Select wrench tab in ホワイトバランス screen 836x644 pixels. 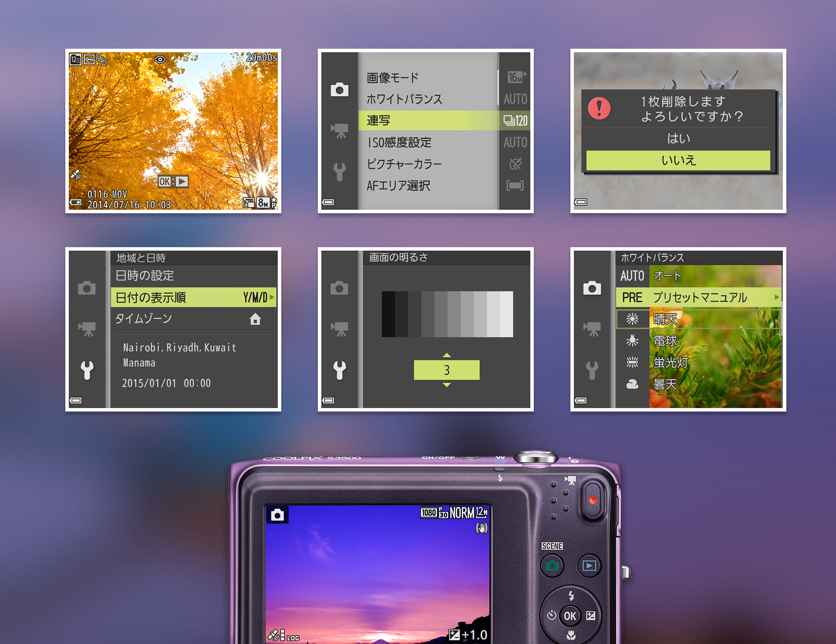pos(592,370)
